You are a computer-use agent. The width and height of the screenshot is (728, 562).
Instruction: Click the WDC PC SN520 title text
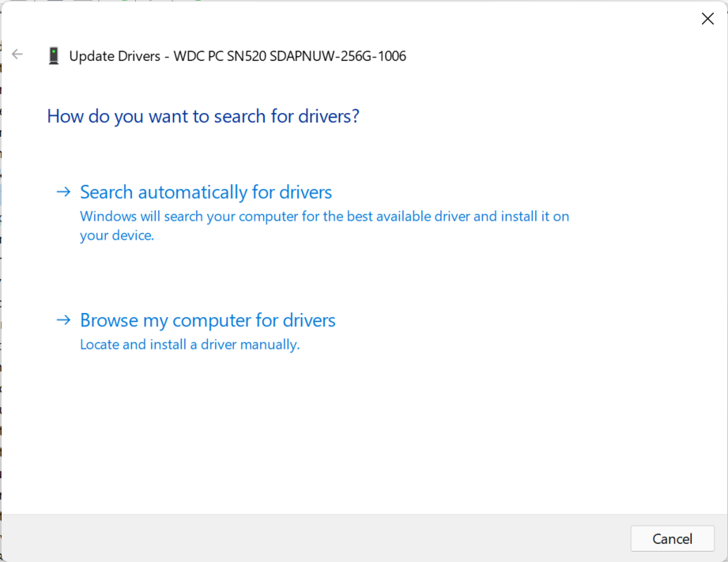pyautogui.click(x=237, y=55)
